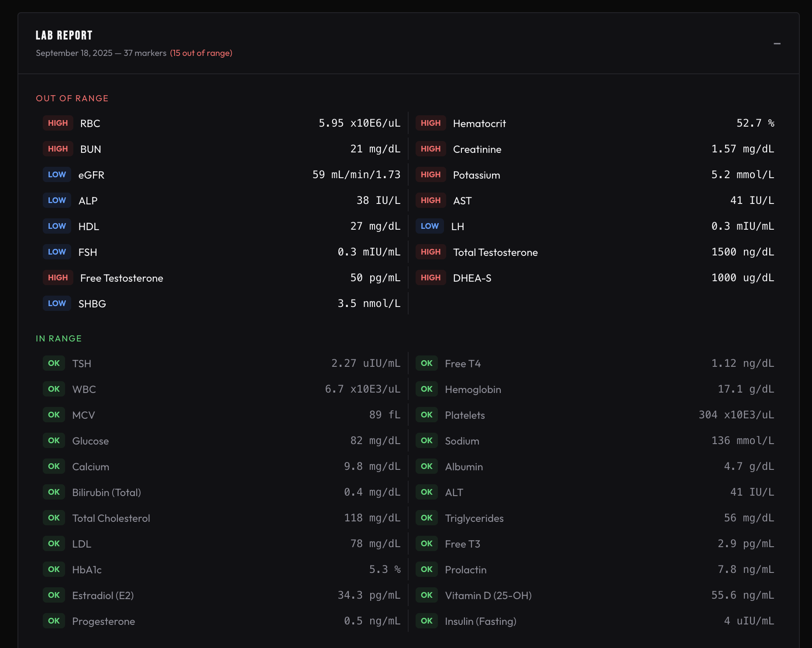Screen dimensions: 812x648
Task: Click the OUT OF RANGE section heading
Action: coord(72,98)
